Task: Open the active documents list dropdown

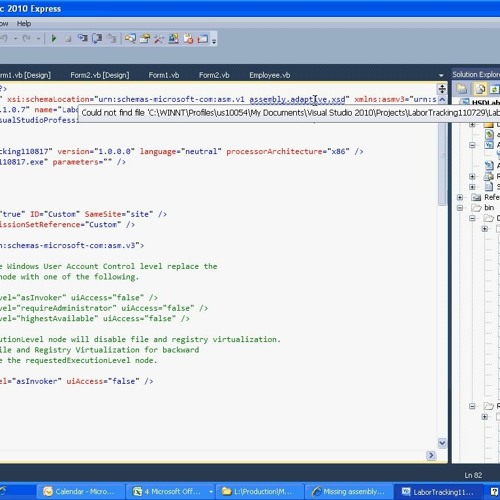Action: (441, 76)
